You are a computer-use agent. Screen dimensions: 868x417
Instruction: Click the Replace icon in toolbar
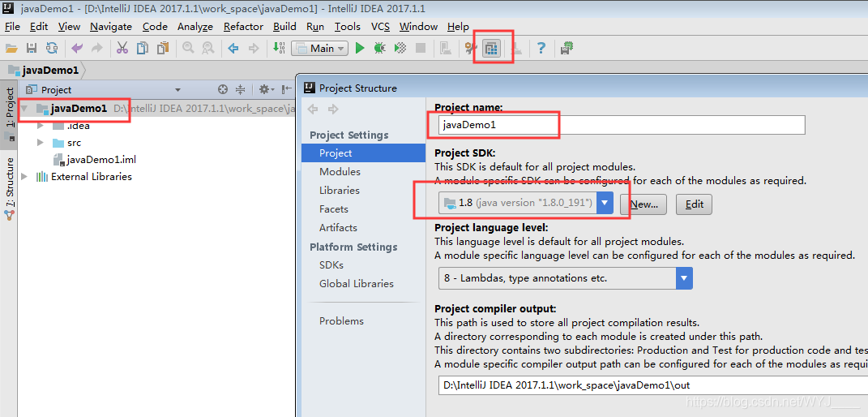(x=207, y=49)
